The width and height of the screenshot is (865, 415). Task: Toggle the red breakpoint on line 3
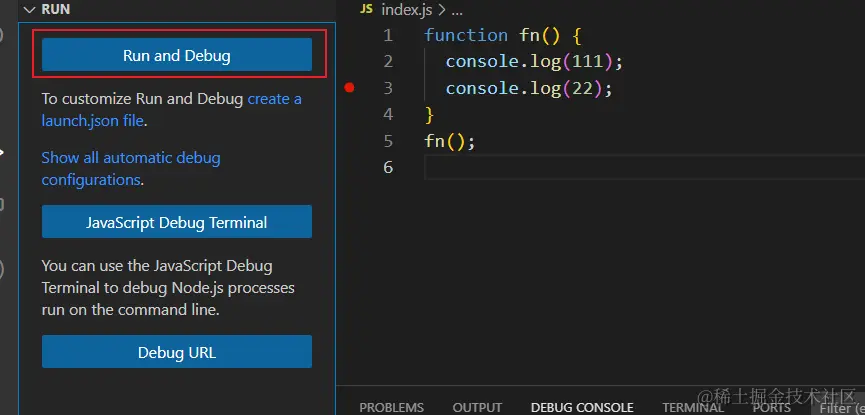click(349, 88)
